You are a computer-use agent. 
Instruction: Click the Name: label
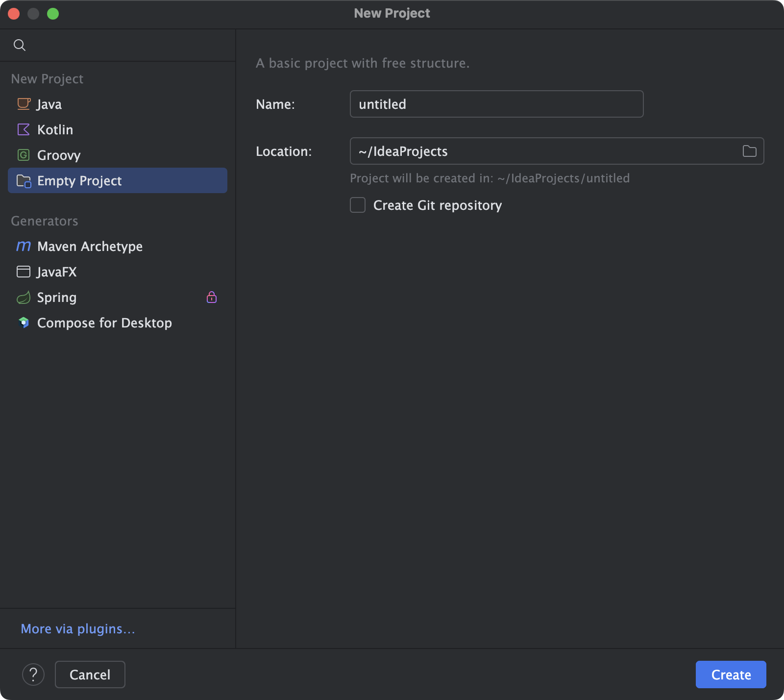[275, 104]
